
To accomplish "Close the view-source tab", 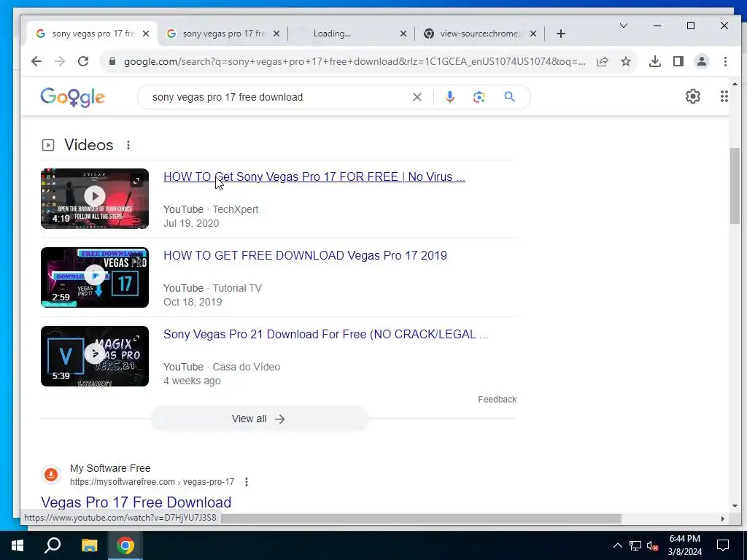I will pyautogui.click(x=533, y=34).
